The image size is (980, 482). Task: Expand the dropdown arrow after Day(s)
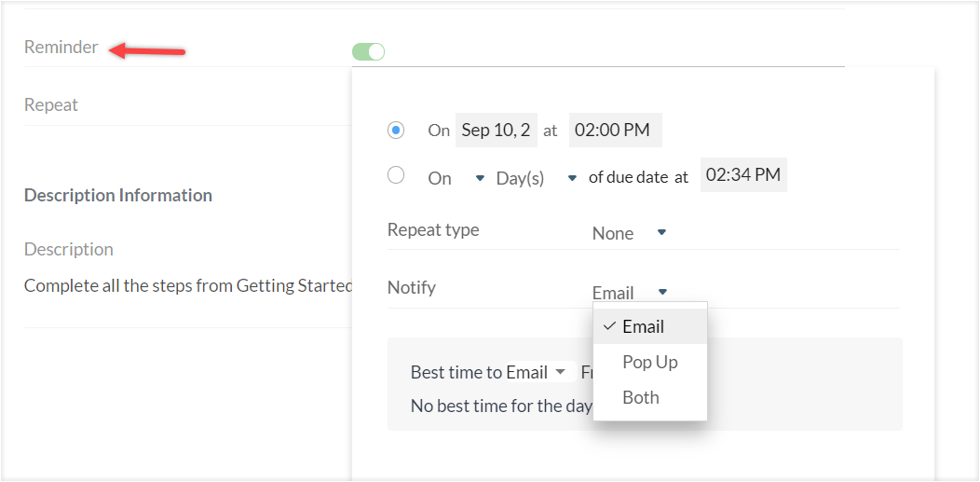point(572,178)
